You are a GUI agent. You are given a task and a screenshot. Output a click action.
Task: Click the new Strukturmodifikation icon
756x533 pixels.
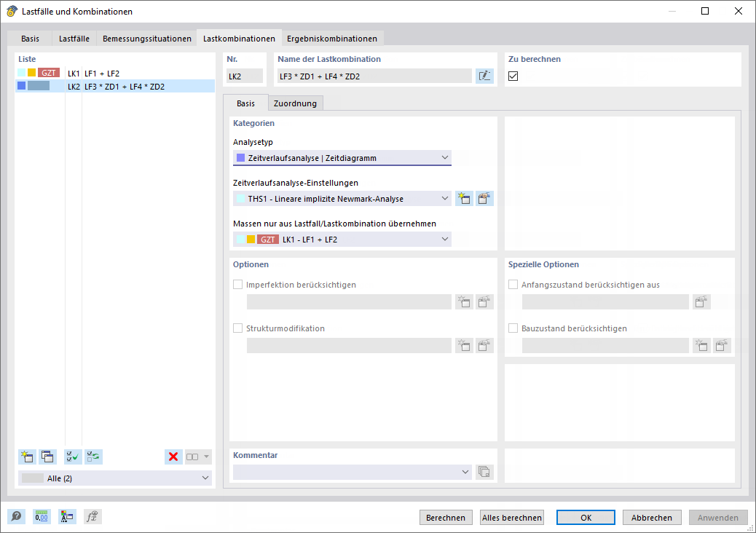[464, 345]
